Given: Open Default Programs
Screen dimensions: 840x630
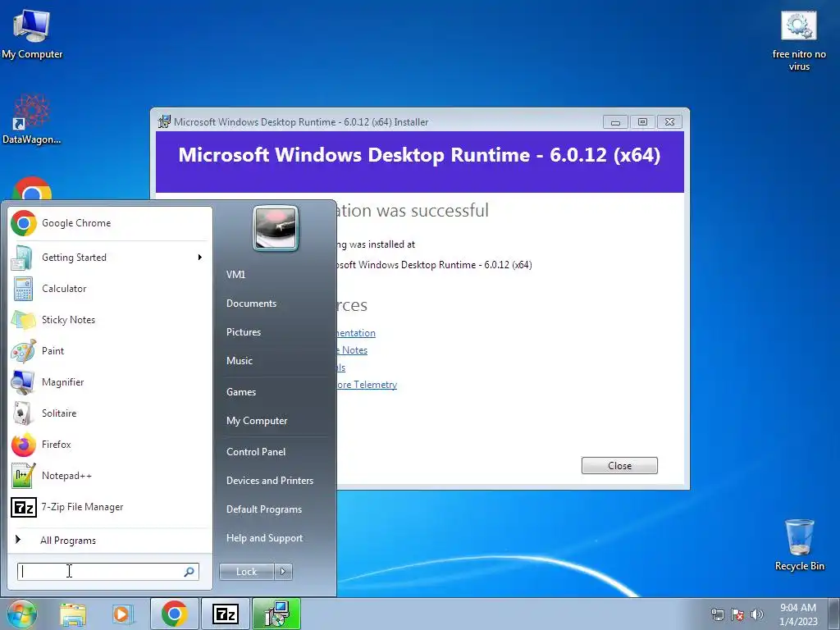Looking at the screenshot, I should coord(264,509).
